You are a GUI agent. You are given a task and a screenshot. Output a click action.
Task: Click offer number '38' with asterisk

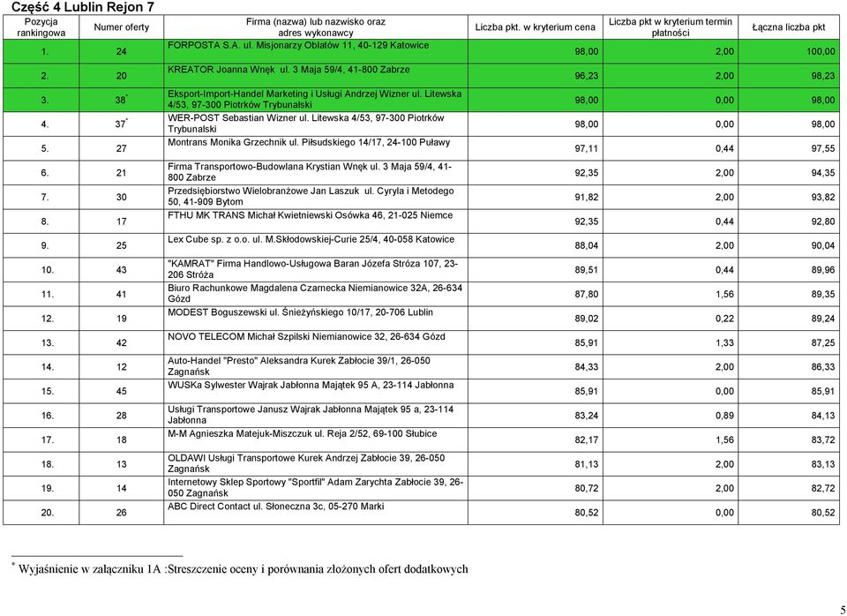[121, 100]
